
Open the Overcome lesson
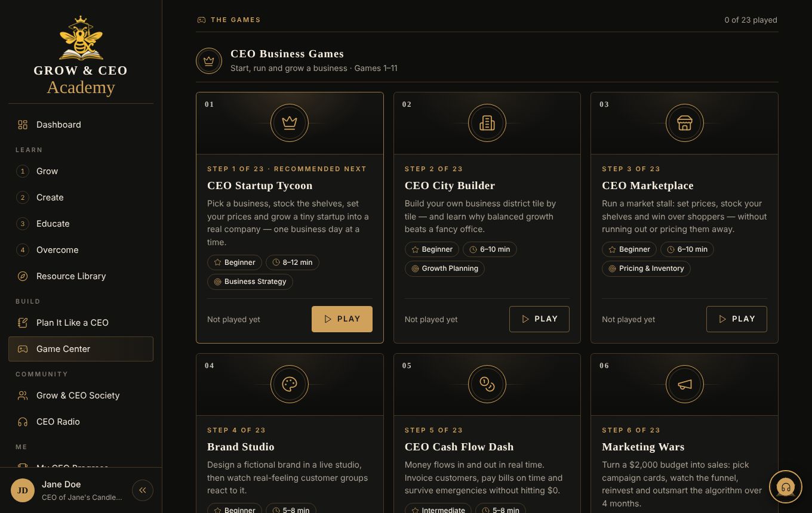click(81, 250)
